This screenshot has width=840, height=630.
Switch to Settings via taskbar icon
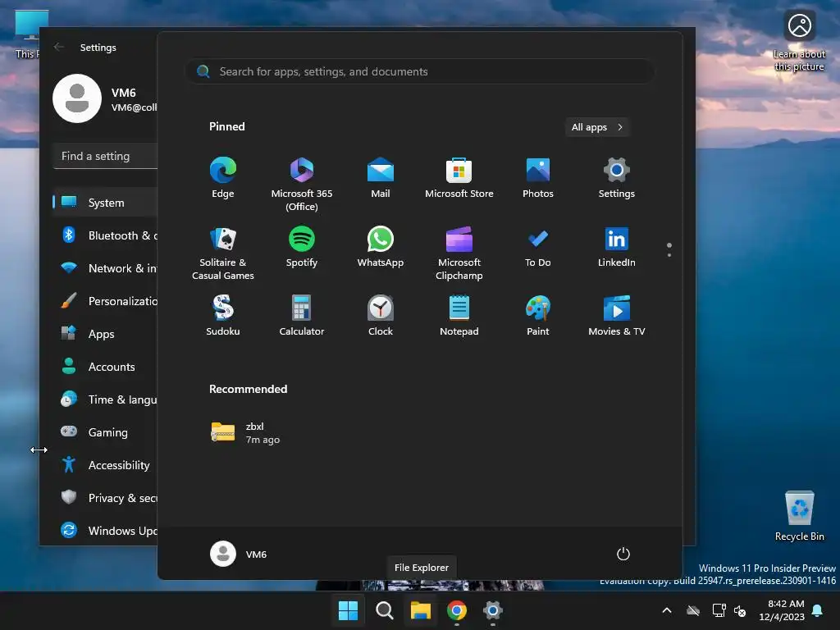tap(493, 610)
